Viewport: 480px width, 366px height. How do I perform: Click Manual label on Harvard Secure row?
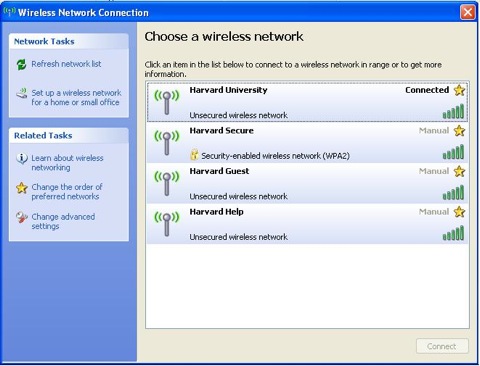pyautogui.click(x=434, y=131)
